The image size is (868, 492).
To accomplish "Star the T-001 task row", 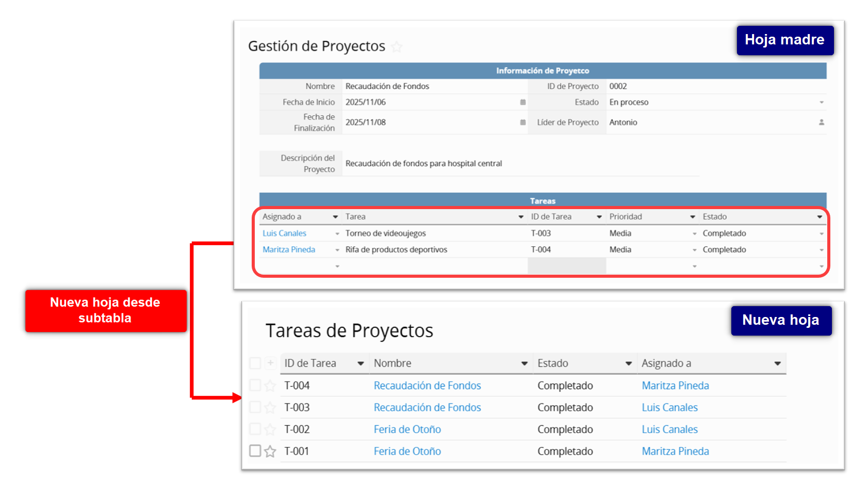I will [270, 452].
